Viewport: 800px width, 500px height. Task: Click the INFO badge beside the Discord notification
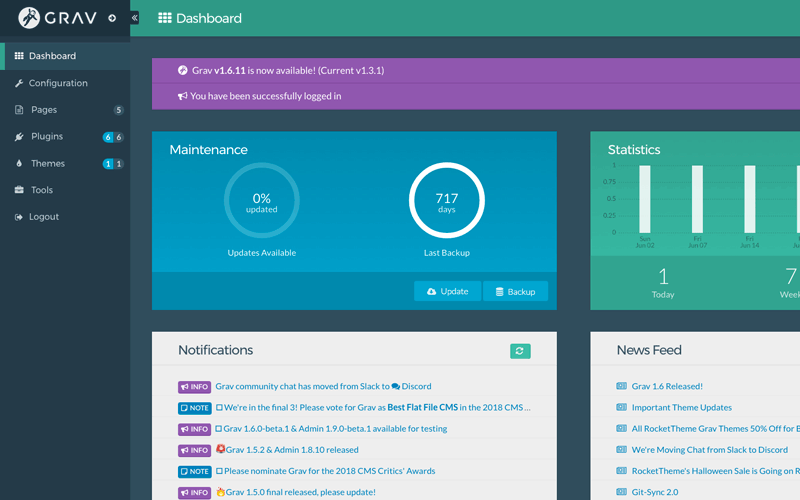tap(194, 387)
